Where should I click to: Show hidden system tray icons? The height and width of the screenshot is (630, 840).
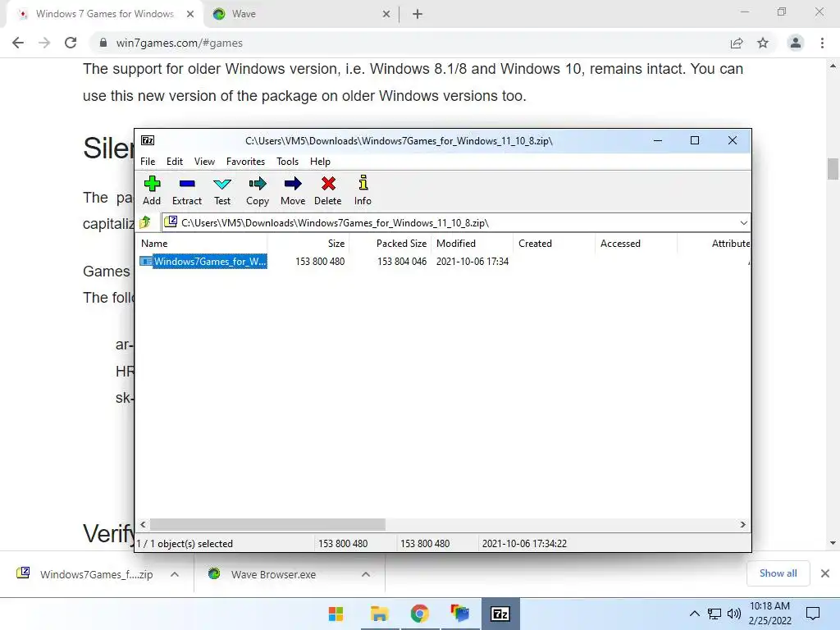coord(694,614)
